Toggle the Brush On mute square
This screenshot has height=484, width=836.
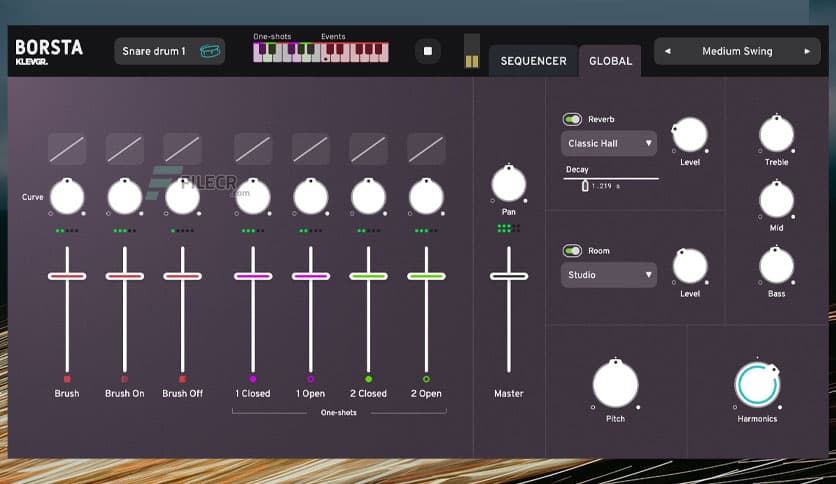click(x=125, y=379)
